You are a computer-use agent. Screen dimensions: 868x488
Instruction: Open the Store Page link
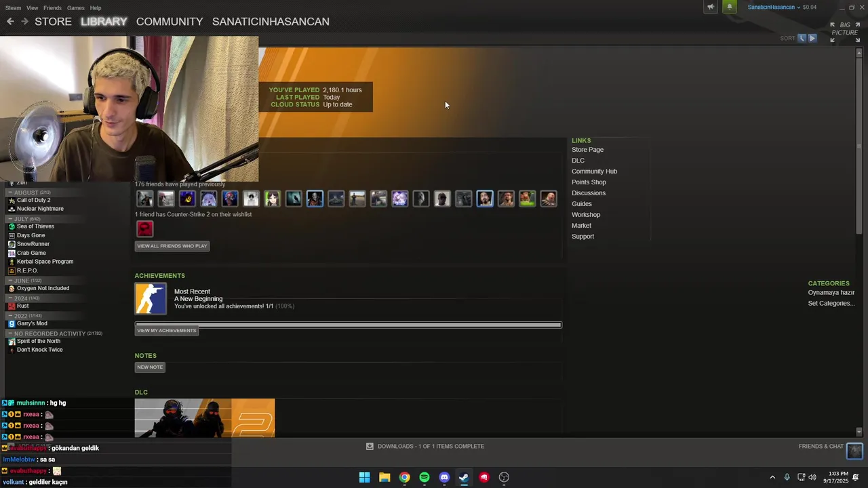click(587, 150)
